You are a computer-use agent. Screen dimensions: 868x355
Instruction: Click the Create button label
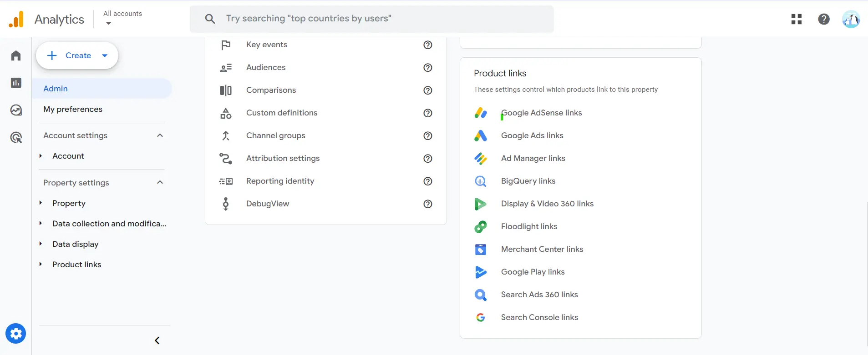pos(78,55)
